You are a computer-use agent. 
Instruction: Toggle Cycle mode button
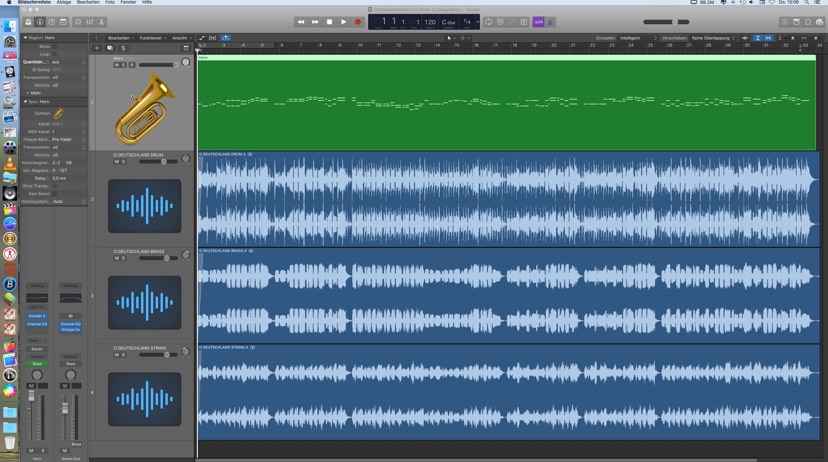coord(489,22)
